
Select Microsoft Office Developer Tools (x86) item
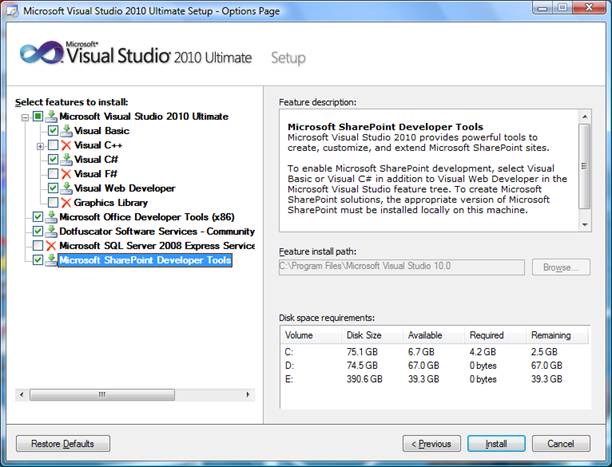click(x=147, y=217)
